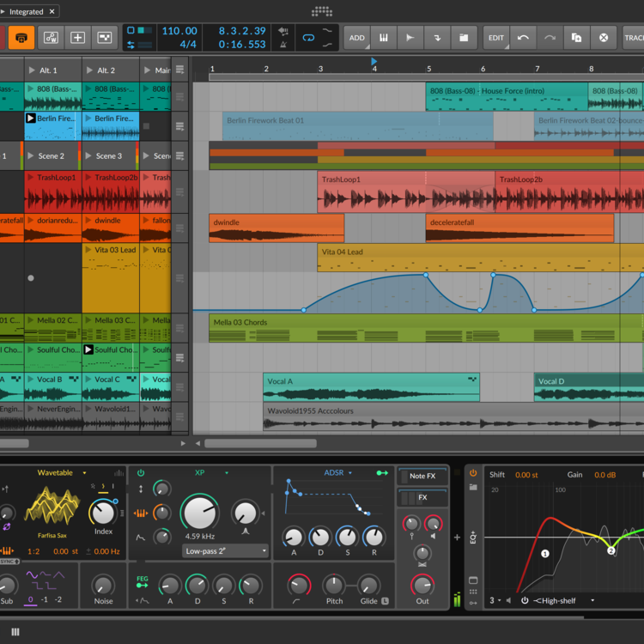
Task: Click the add instrument track keyboard icon
Action: (x=384, y=38)
